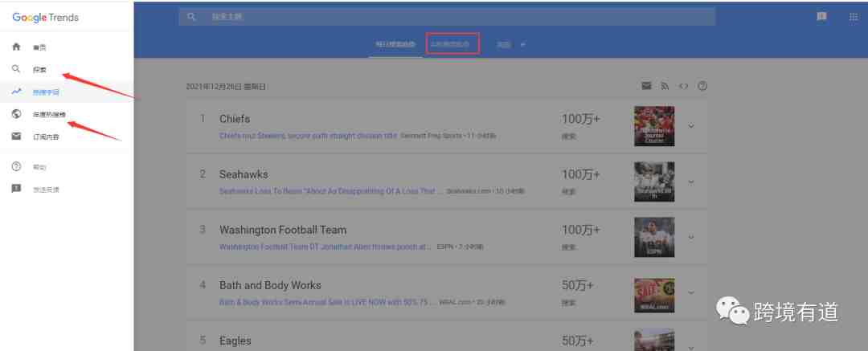Open the country dropdown in the header

coord(510,44)
